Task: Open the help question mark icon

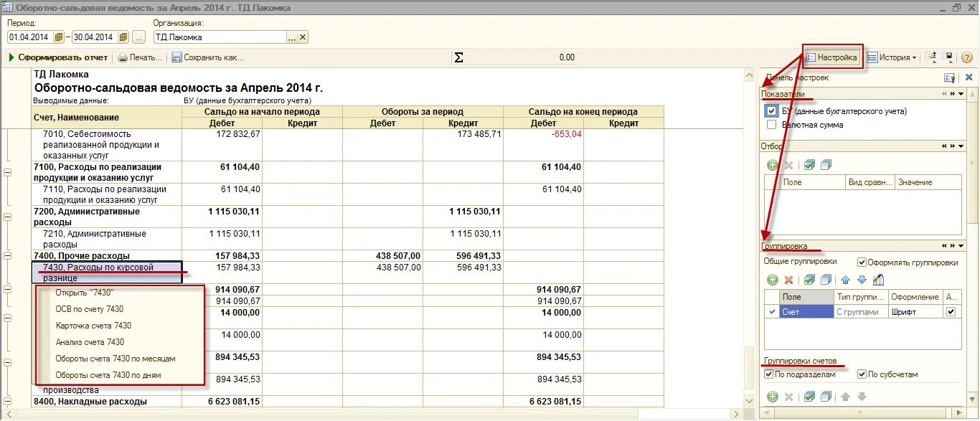Action: tap(967, 57)
